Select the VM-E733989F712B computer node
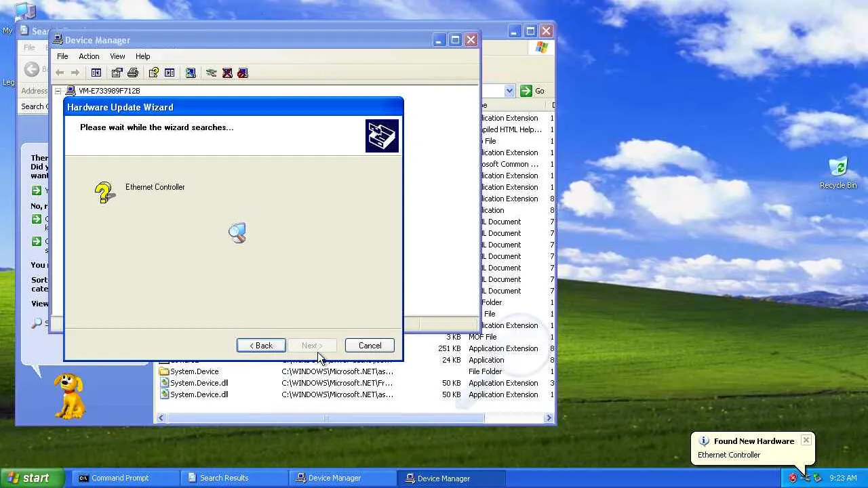The width and height of the screenshot is (868, 488). click(109, 91)
